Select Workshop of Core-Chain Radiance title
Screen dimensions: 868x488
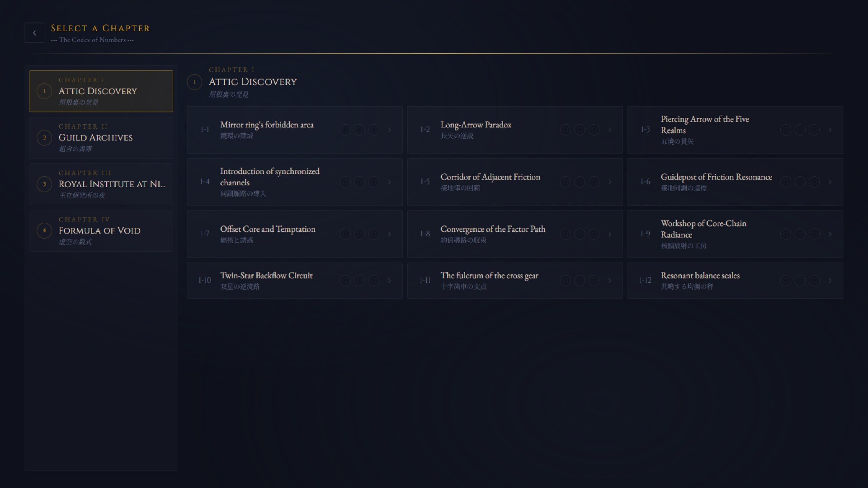(x=703, y=229)
